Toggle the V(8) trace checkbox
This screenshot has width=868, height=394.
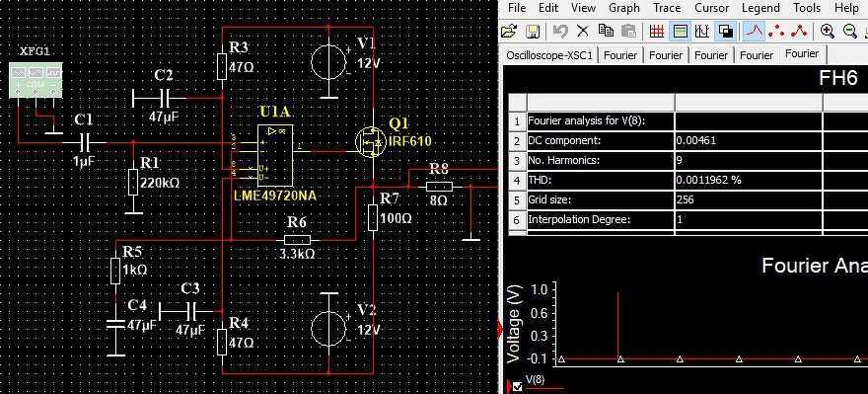[517, 386]
